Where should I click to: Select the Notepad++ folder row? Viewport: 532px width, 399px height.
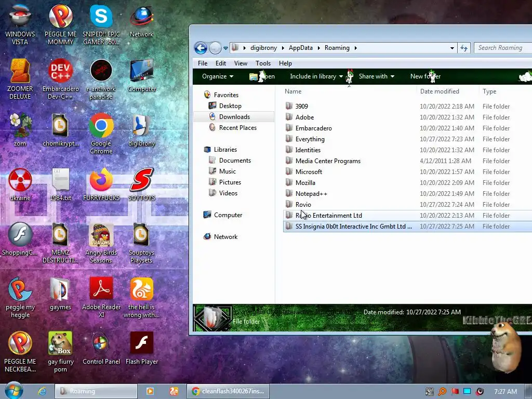tap(407, 194)
